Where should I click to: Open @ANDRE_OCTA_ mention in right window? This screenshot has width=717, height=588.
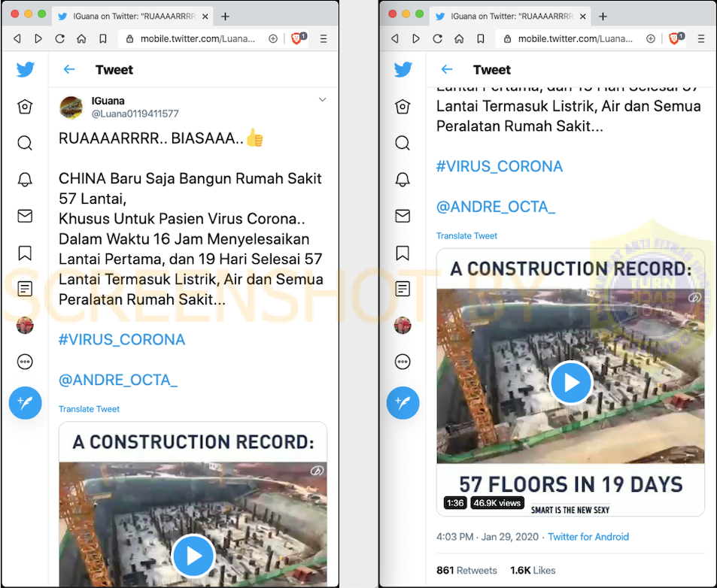point(496,207)
